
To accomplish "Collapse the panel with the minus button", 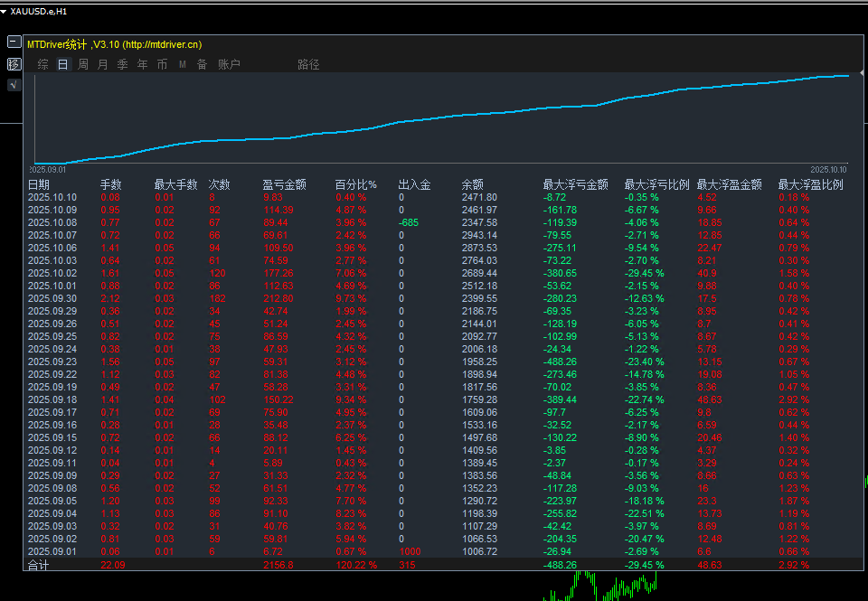I will [14, 42].
